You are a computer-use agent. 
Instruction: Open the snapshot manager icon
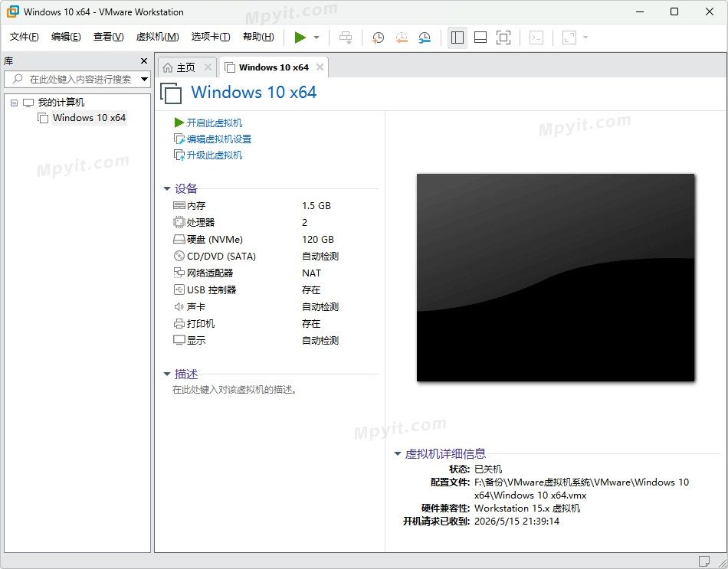pos(425,37)
